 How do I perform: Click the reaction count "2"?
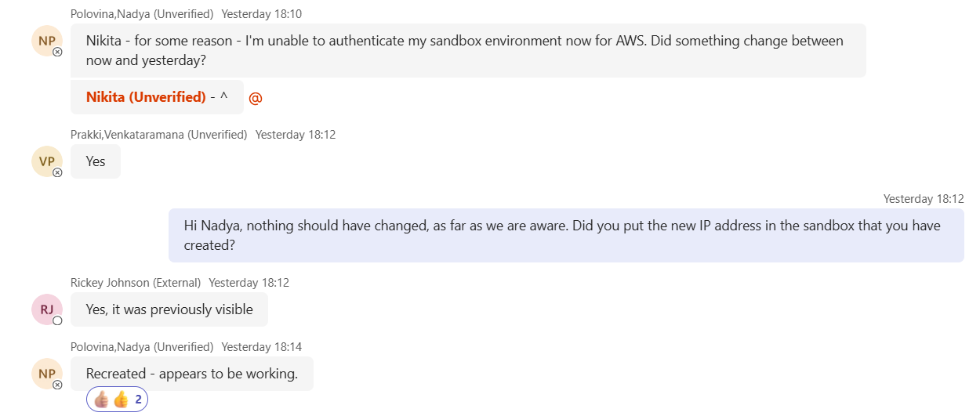click(x=138, y=400)
